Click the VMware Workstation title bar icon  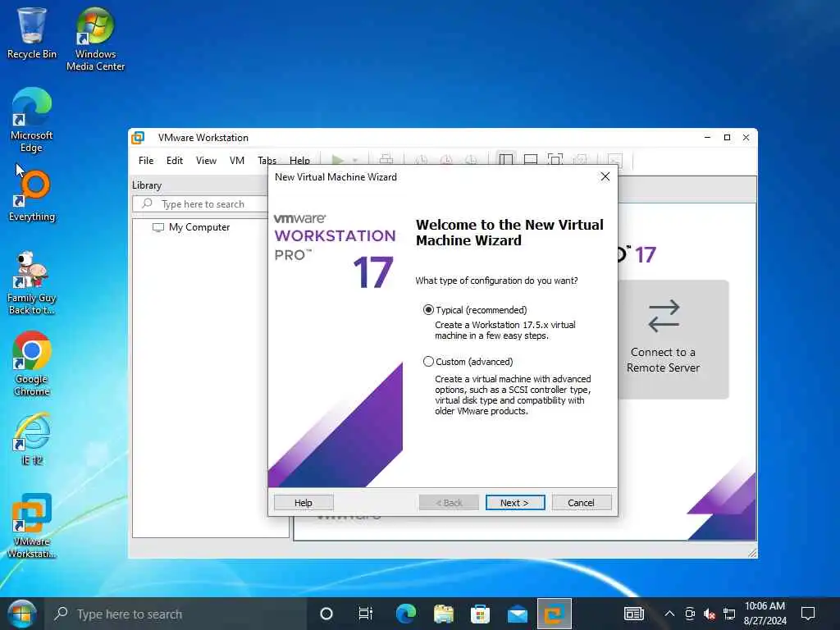[x=138, y=138]
